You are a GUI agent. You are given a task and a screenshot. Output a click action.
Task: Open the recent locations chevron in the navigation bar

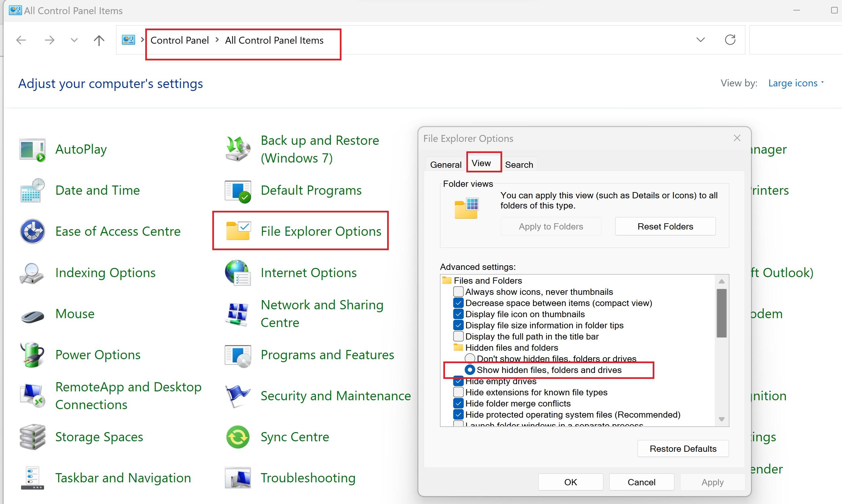[74, 40]
